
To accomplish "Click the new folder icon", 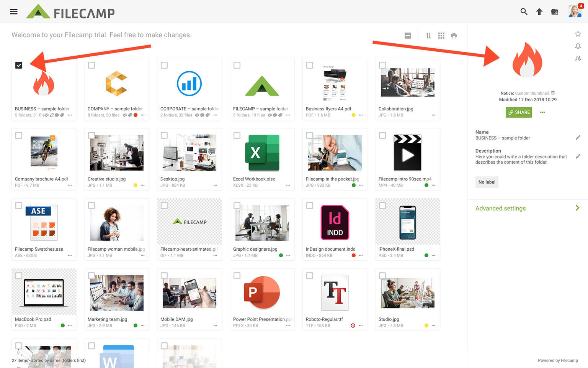I will point(554,12).
